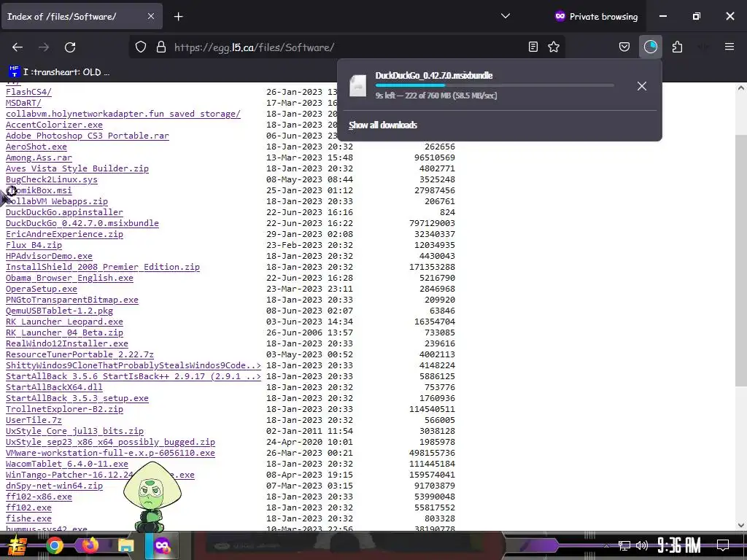Download Obama_Browser_English.exe

[x=69, y=278]
